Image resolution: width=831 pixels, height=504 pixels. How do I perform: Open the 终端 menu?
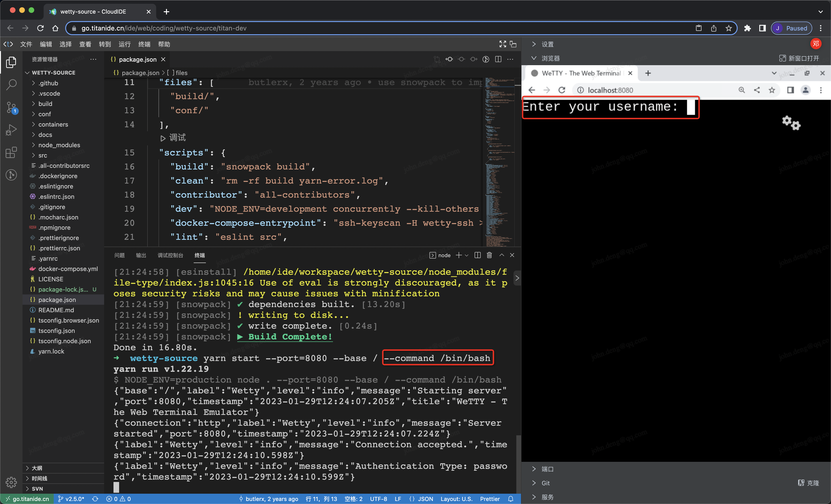pos(144,44)
